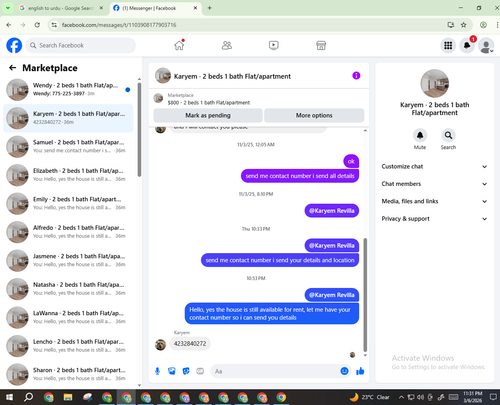Viewport: 500px width, 405px height.
Task: Open Alfredo's conversation
Action: 68,232
